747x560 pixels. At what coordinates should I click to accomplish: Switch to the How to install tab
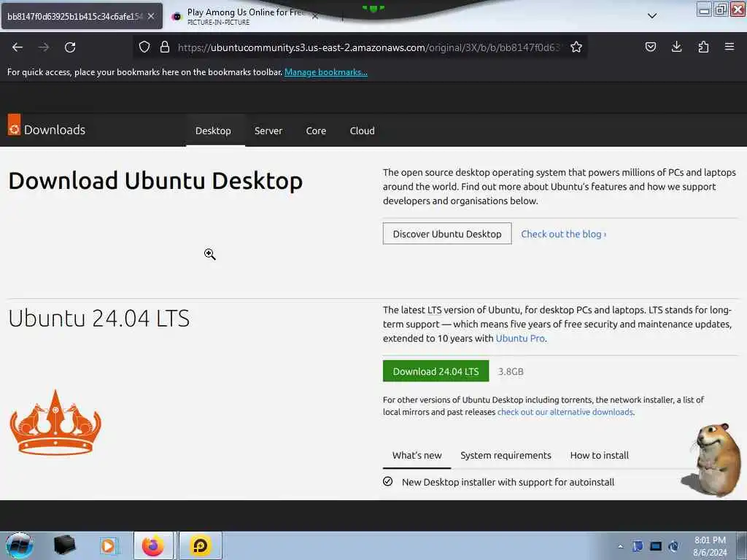[600, 455]
